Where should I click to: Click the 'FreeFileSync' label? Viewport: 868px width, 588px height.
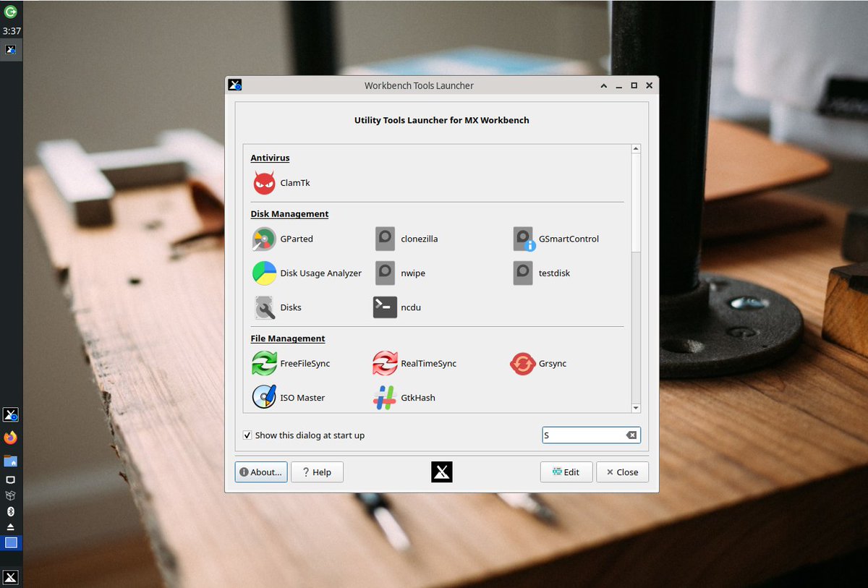(305, 363)
